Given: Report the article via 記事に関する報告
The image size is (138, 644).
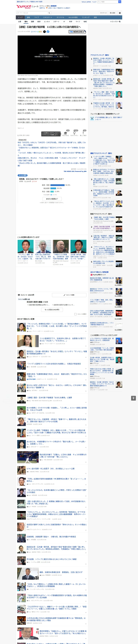Looking at the screenshot, I should (x=24, y=135).
